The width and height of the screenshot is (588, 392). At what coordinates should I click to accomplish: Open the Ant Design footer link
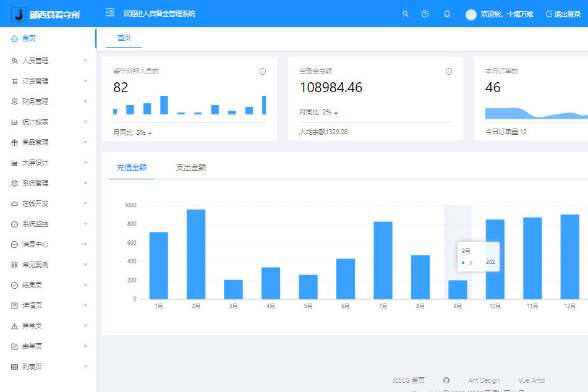[x=484, y=380]
